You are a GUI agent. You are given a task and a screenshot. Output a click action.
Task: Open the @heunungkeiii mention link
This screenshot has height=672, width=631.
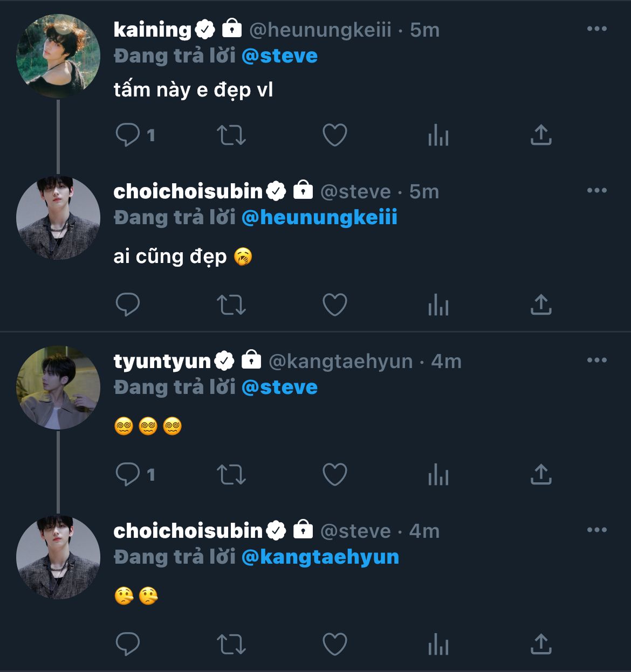319,218
